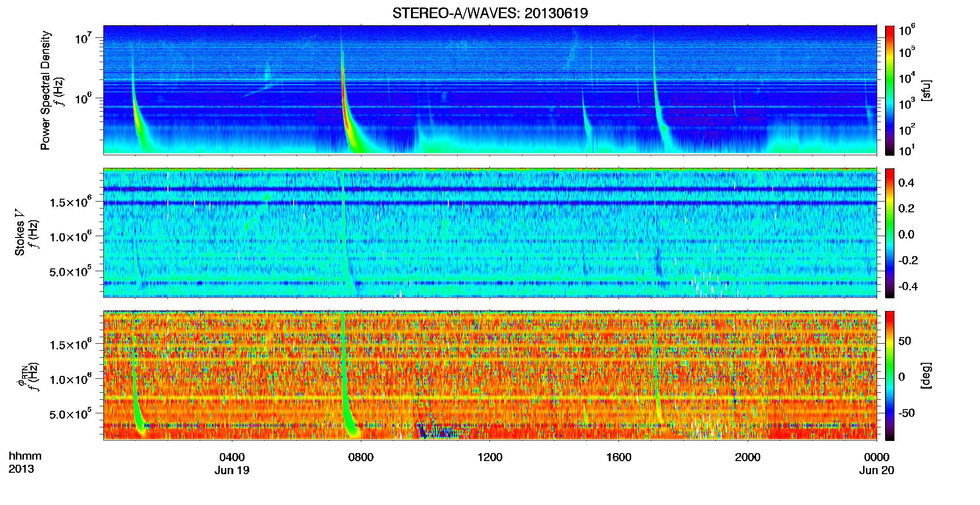The width and height of the screenshot is (980, 505).
Task: Click the 0800 time tick label
Action: coord(361,457)
